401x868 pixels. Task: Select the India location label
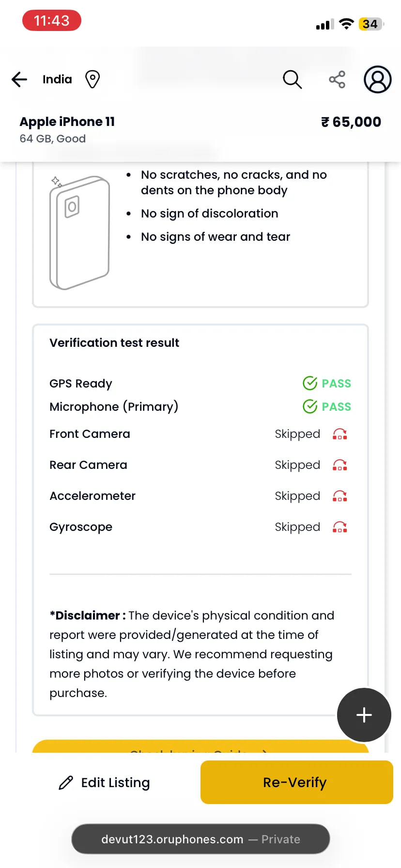[57, 79]
